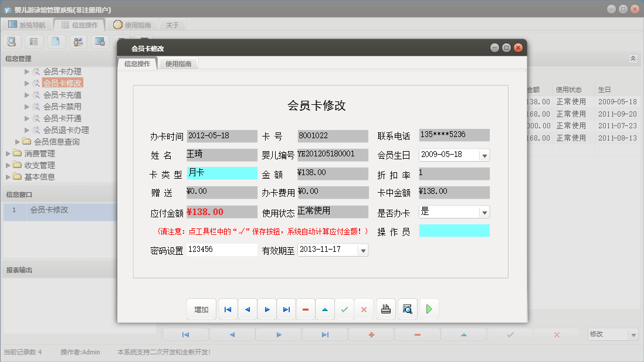Click the print icon in the dialog toolbar
Viewport: 644px width, 362px height.
tap(386, 309)
